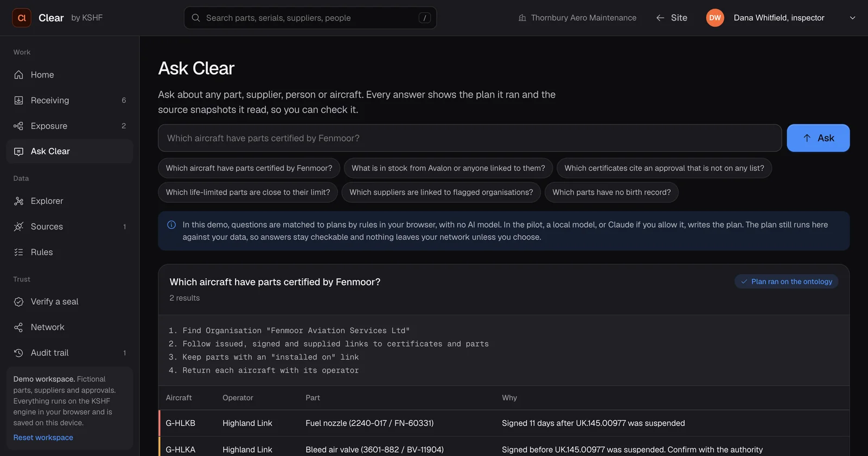The width and height of the screenshot is (868, 456).
Task: Reset workspace link in sidebar
Action: 43,438
